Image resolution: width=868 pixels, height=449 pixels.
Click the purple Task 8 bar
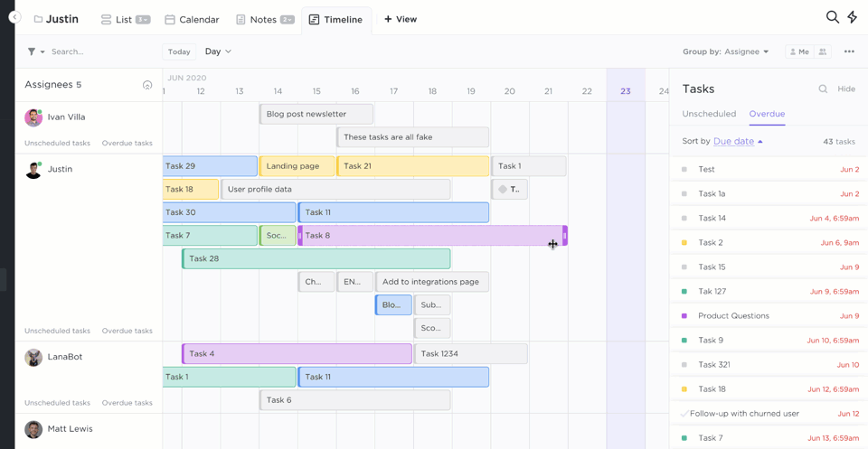(x=425, y=236)
